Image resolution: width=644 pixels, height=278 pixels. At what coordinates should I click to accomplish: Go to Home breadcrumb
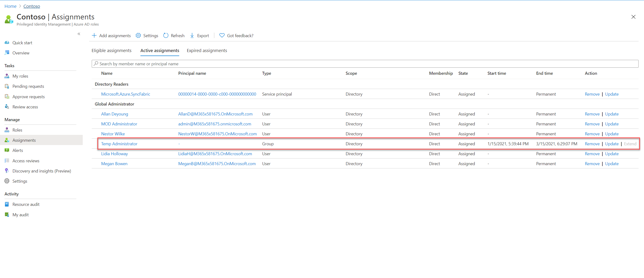pos(10,6)
